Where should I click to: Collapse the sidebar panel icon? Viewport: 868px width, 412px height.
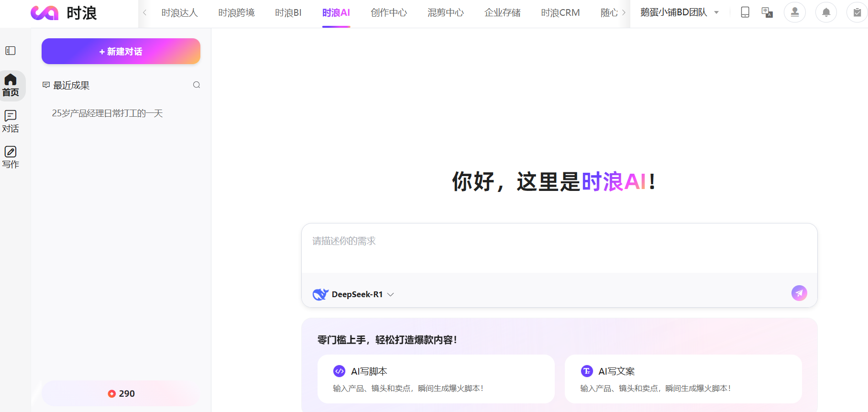pos(11,51)
